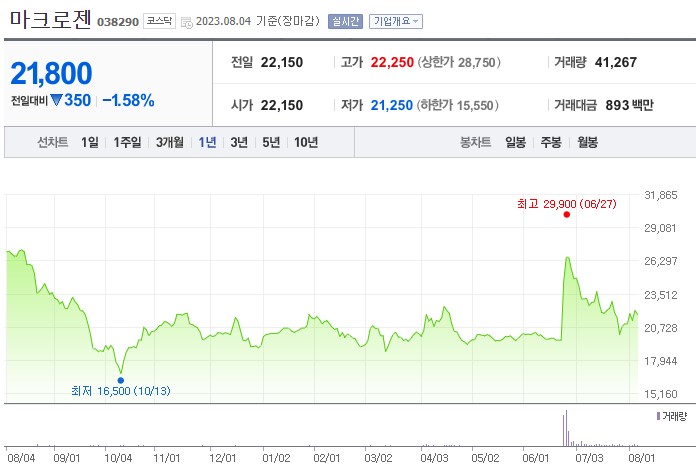Click the 코스닥 market badge
Viewport: 696px width, 476px height.
click(159, 21)
